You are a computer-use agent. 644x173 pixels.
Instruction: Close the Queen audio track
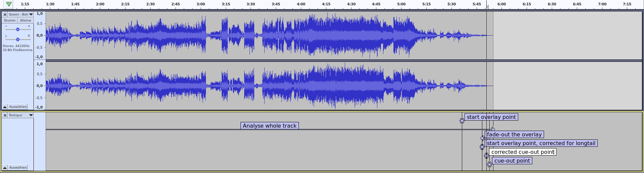coord(5,14)
